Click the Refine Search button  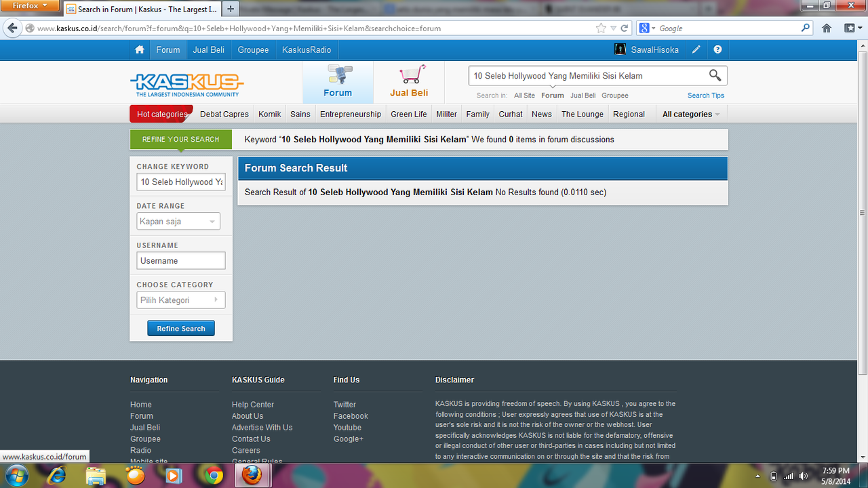(x=181, y=329)
